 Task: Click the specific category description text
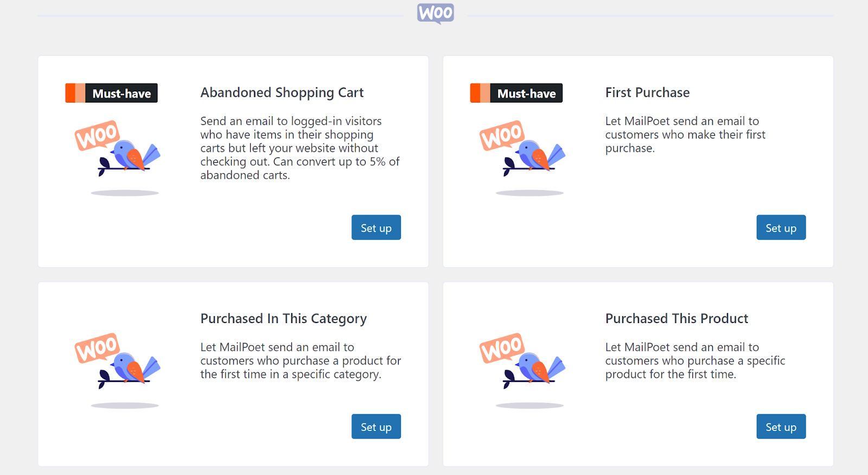point(301,360)
